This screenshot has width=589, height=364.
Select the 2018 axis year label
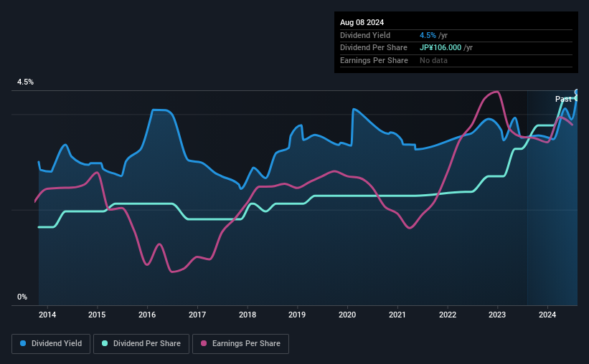click(x=248, y=315)
